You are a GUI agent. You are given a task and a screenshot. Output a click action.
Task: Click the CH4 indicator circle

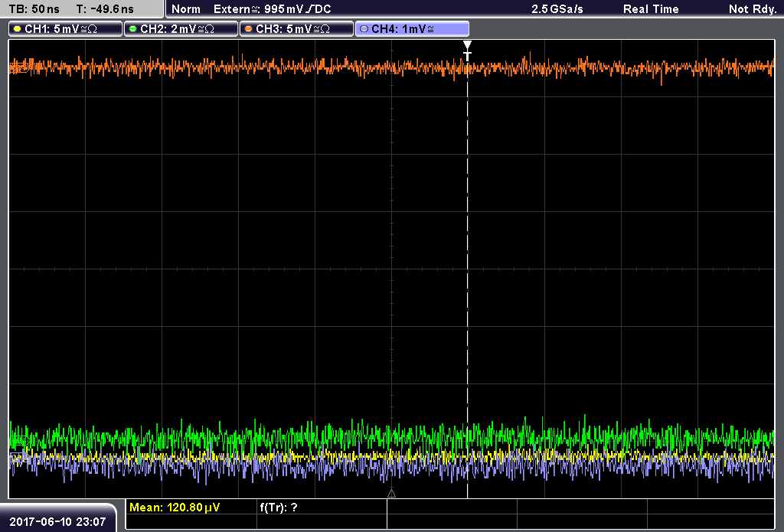[x=364, y=29]
